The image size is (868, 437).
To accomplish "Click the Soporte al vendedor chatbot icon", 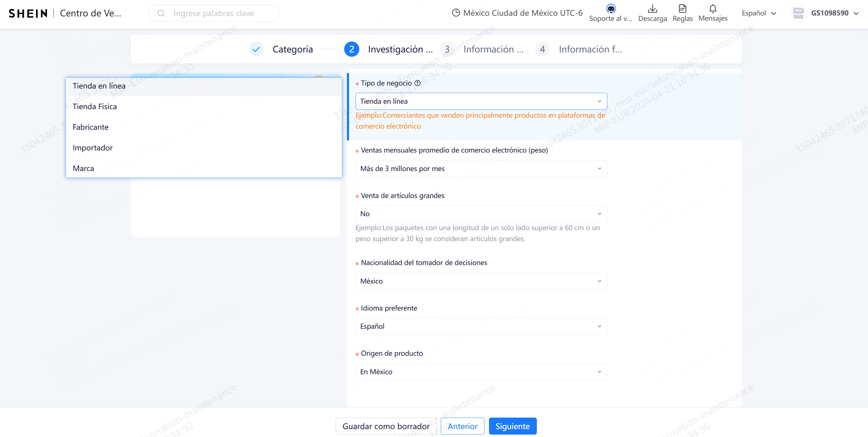I will (611, 9).
